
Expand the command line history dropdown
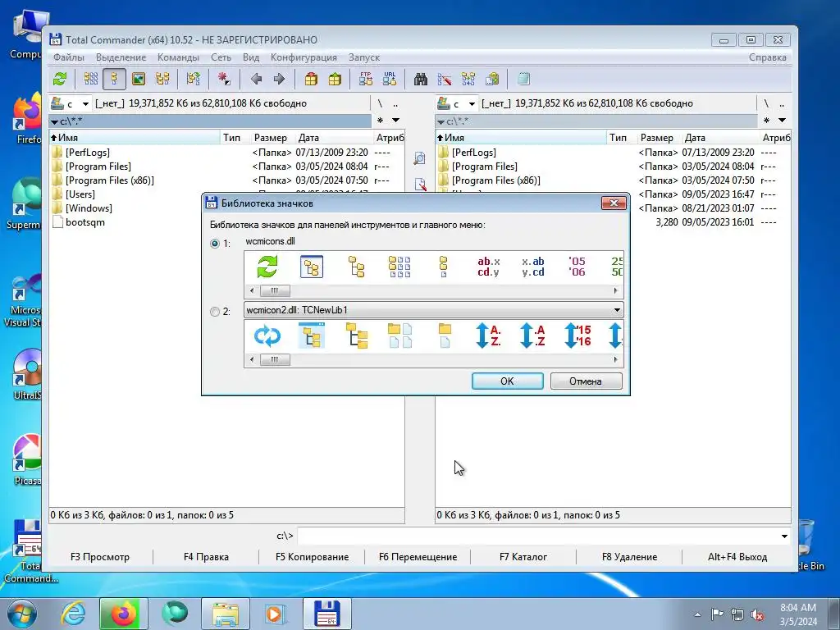[784, 536]
